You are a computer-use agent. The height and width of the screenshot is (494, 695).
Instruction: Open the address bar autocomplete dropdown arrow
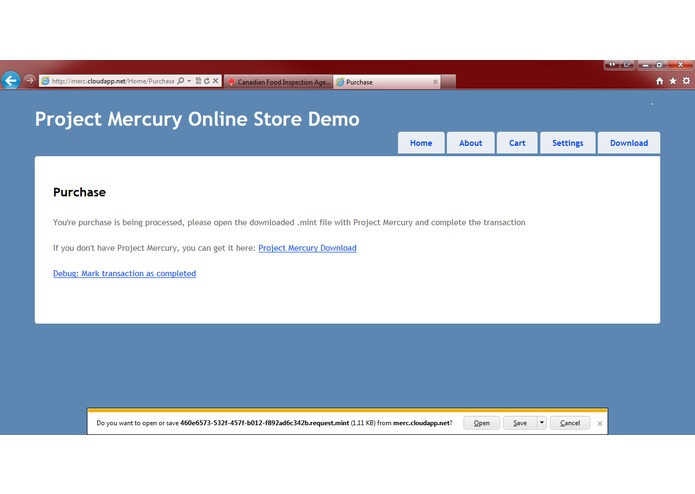point(189,81)
